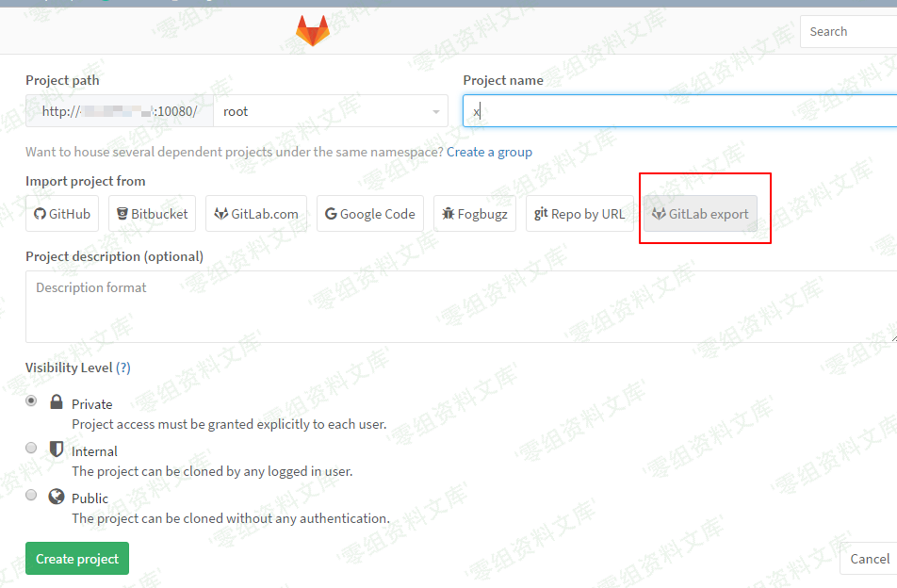Click the Search box in header
Image resolution: width=897 pixels, height=588 pixels.
click(846, 31)
